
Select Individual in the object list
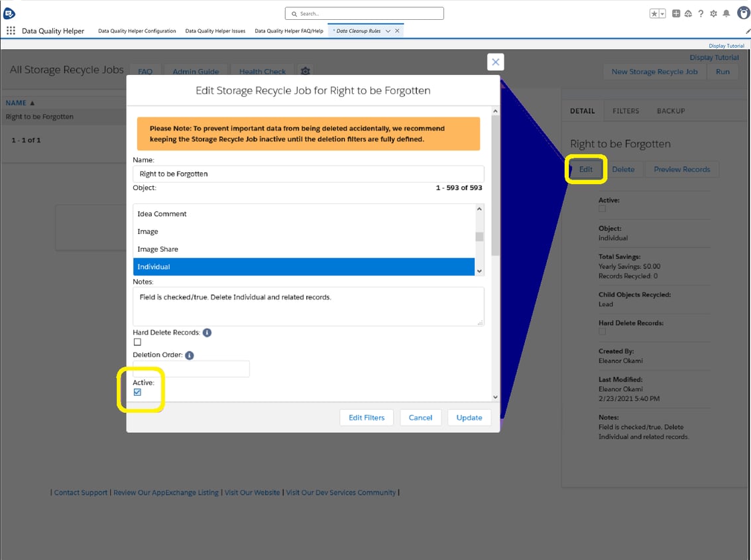pos(304,267)
